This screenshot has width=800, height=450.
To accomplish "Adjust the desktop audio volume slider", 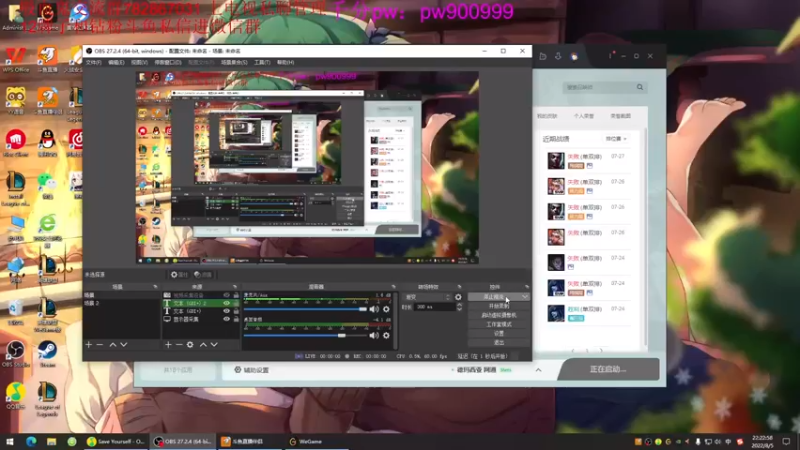I will point(305,309).
